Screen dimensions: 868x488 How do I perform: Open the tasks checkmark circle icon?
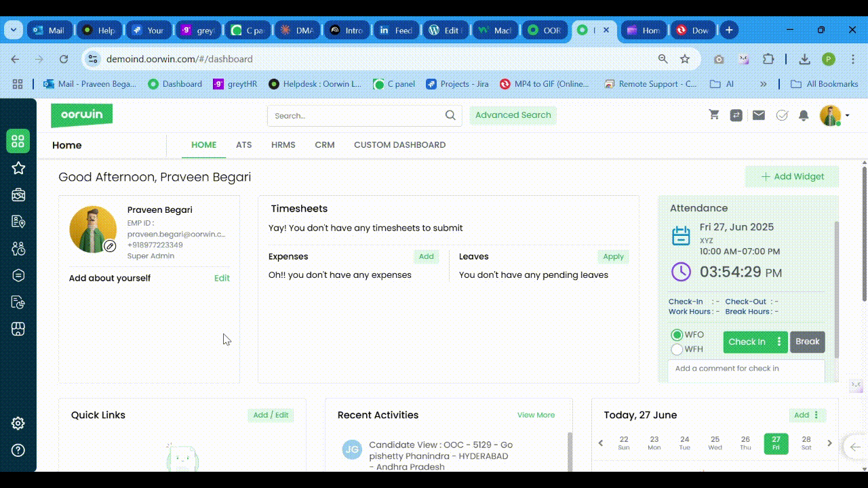pyautogui.click(x=782, y=115)
